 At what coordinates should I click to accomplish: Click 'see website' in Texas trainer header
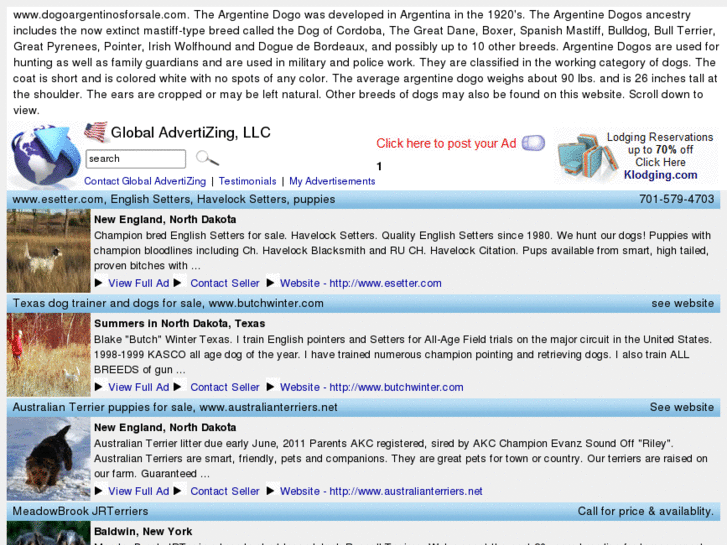pyautogui.click(x=682, y=303)
